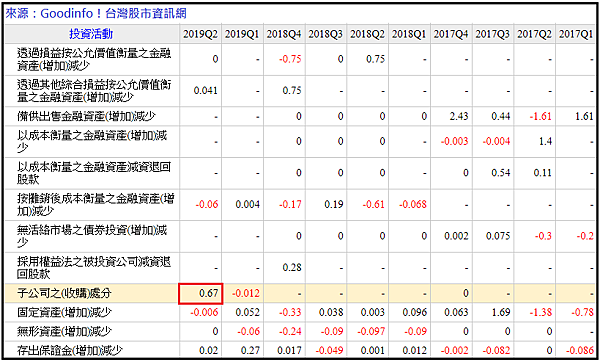Click the -0.097 value in 無形資產 row
The height and width of the screenshot is (362, 600).
[x=371, y=331]
